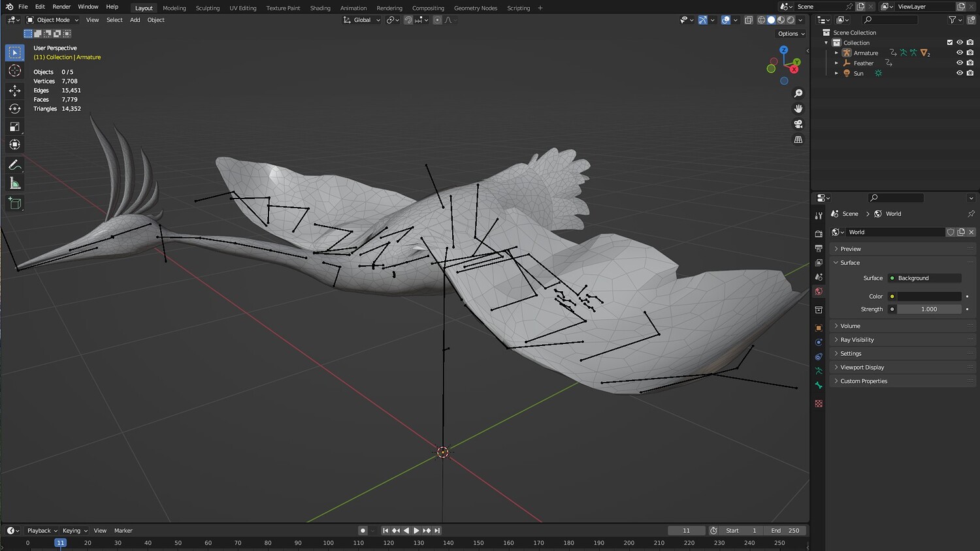Screen dimensions: 980x551
Task: Activate the Measure tool
Action: click(x=14, y=183)
